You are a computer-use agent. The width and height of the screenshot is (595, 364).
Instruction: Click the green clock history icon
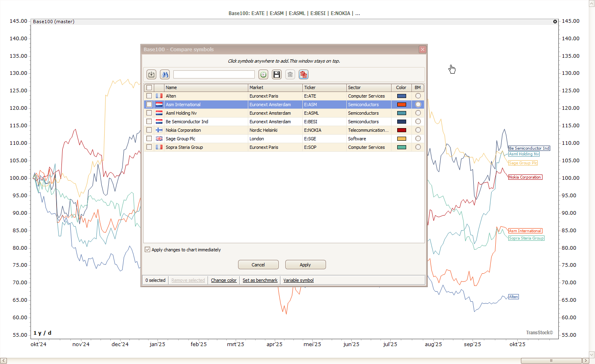tap(263, 74)
